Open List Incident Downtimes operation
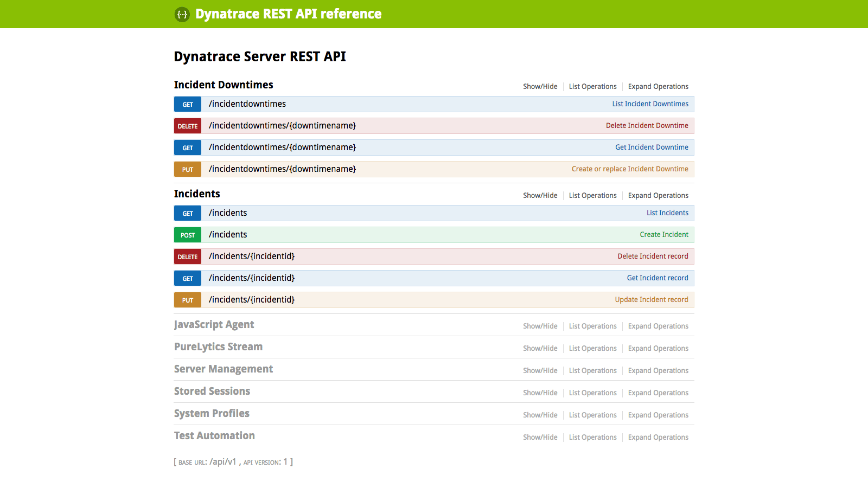 [x=650, y=104]
